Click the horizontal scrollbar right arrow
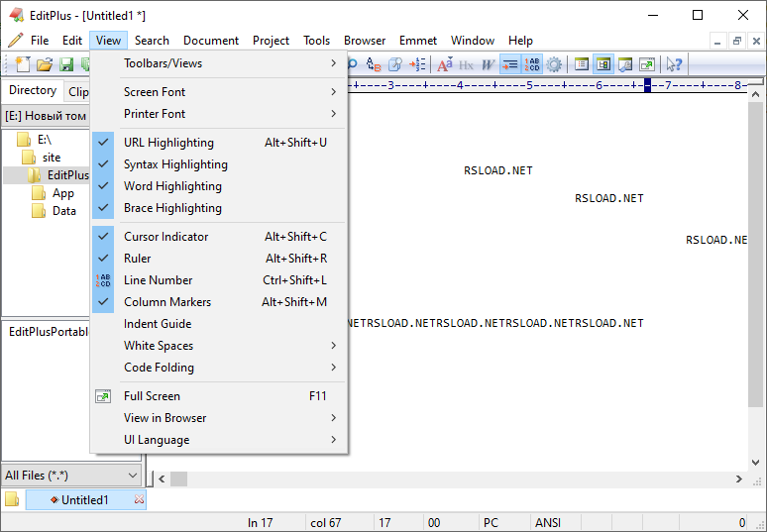This screenshot has width=767, height=532. coord(738,479)
